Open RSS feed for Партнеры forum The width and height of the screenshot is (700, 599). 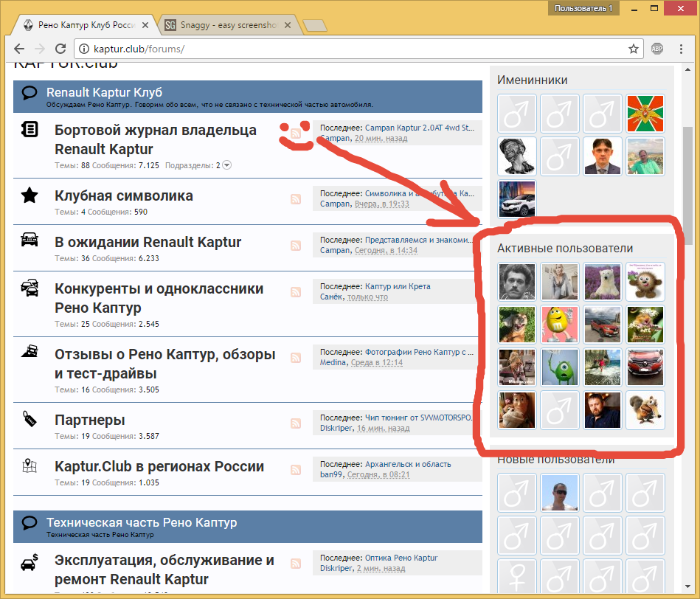(x=296, y=423)
